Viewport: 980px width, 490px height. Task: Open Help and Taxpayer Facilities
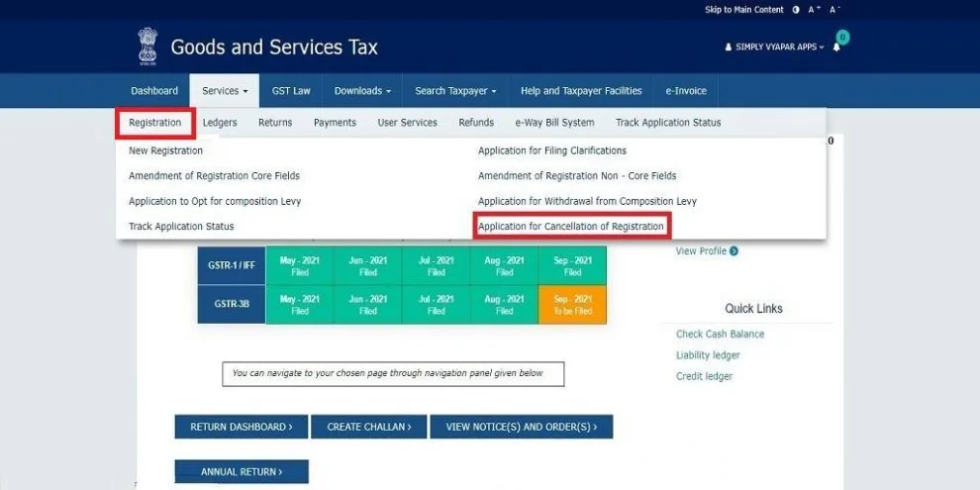581,91
